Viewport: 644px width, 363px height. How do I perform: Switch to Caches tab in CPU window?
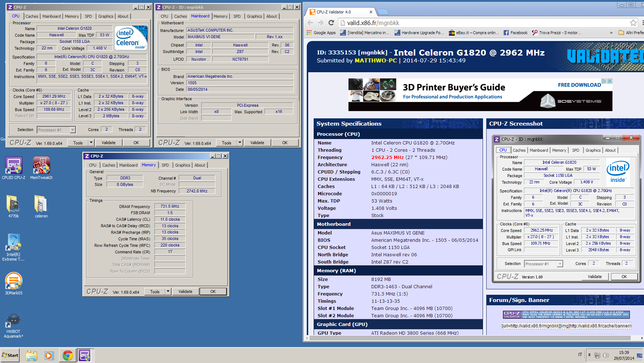coord(32,16)
